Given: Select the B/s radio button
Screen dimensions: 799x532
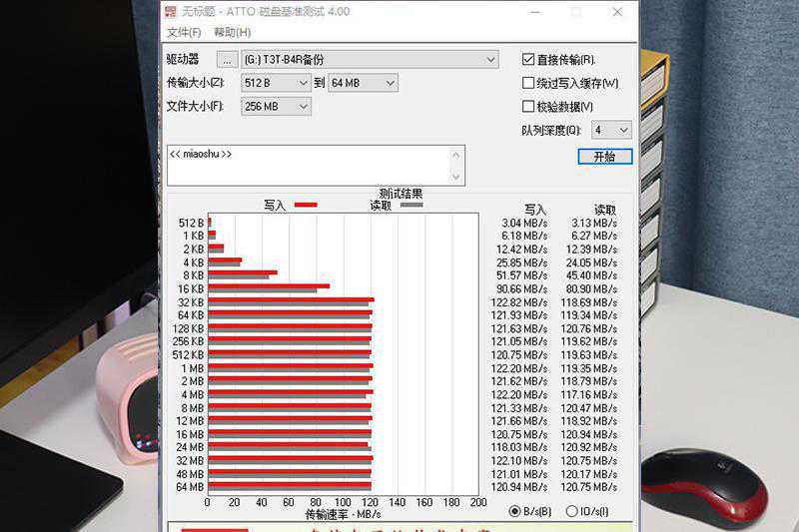Looking at the screenshot, I should [514, 511].
